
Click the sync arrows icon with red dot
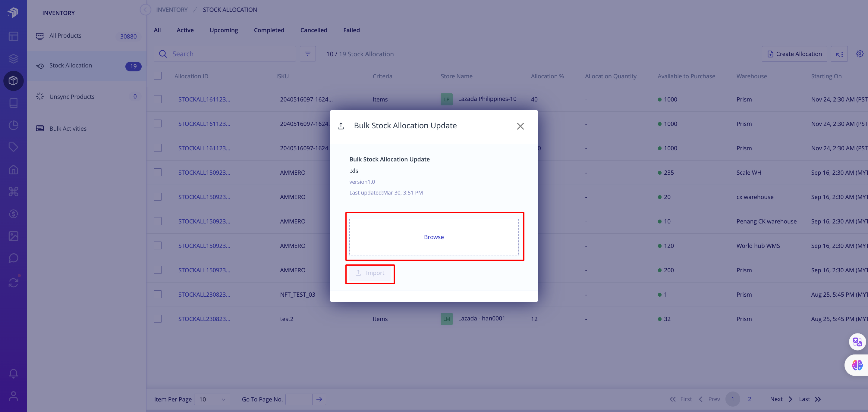tap(13, 282)
